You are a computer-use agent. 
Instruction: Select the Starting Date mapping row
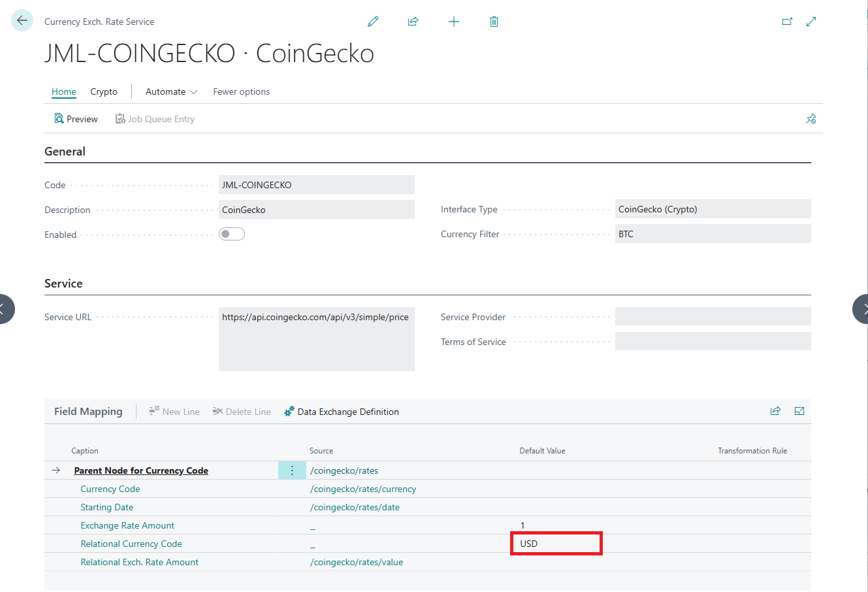click(x=428, y=507)
